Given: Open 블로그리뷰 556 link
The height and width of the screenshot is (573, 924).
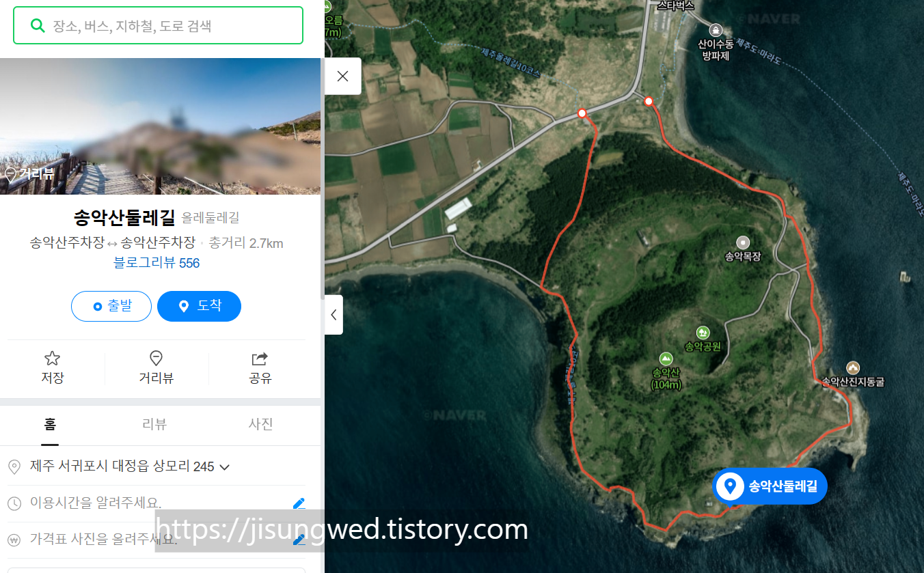Looking at the screenshot, I should 157,263.
